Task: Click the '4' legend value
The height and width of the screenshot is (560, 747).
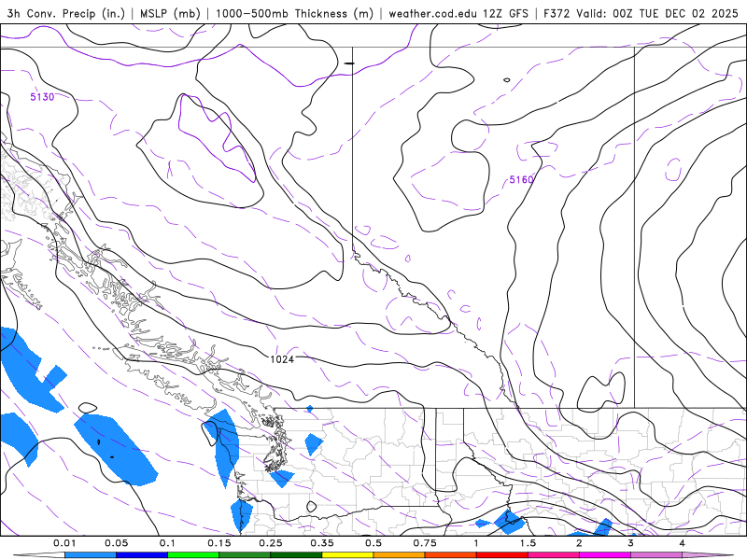Action: pyautogui.click(x=683, y=543)
